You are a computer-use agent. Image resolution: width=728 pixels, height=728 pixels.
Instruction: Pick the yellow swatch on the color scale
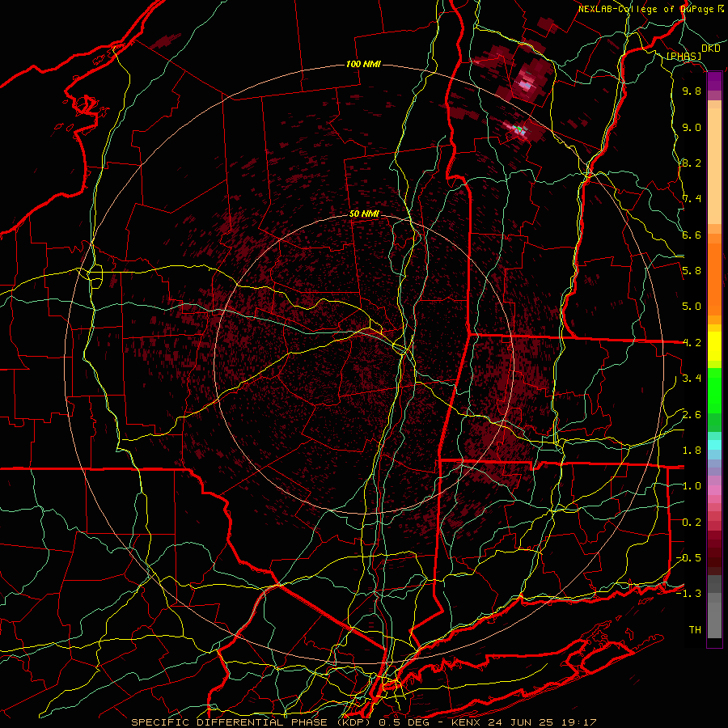click(714, 346)
